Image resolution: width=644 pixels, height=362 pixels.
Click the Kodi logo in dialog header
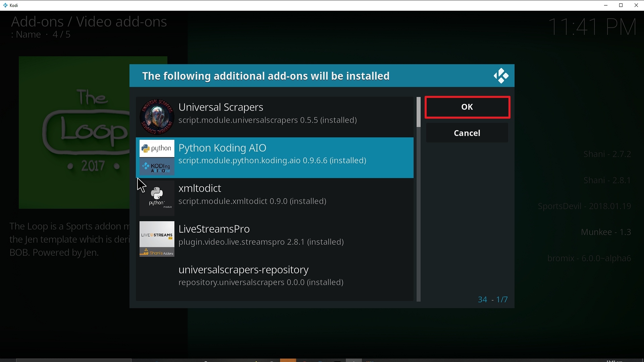501,76
